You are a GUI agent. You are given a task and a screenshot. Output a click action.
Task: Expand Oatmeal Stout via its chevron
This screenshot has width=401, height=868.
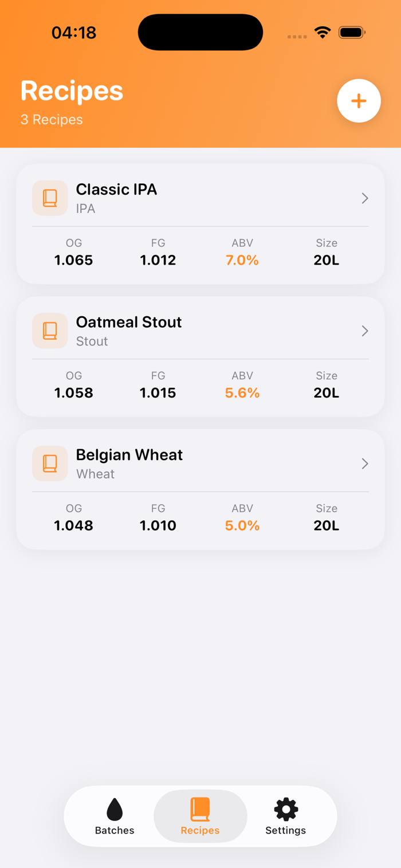365,331
